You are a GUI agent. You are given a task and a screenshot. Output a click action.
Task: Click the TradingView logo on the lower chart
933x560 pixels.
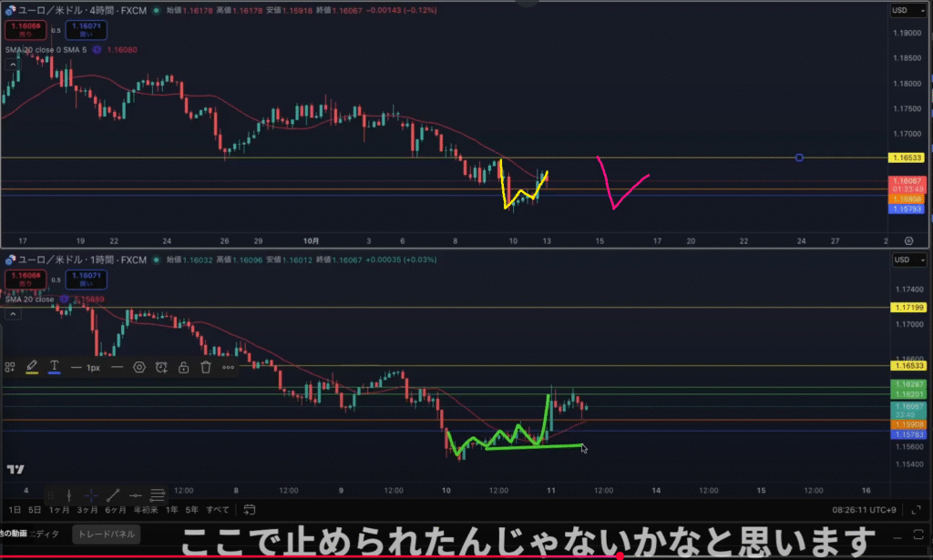pyautogui.click(x=15, y=470)
